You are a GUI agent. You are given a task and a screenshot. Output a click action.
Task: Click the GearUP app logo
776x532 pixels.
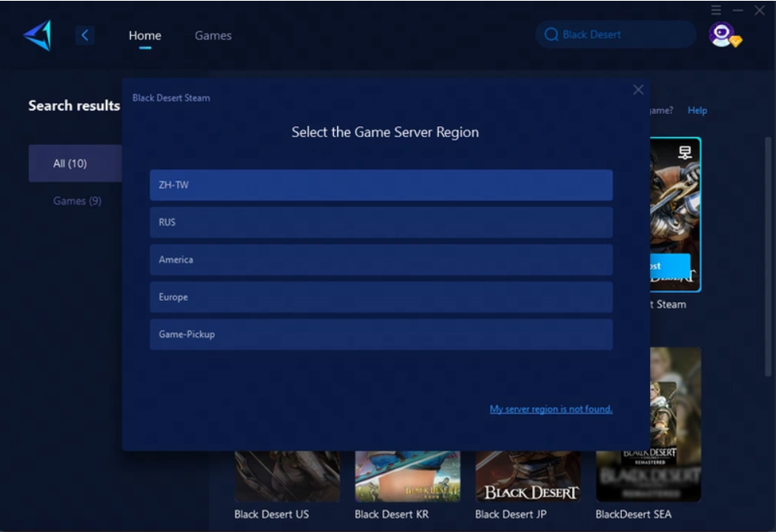point(38,35)
